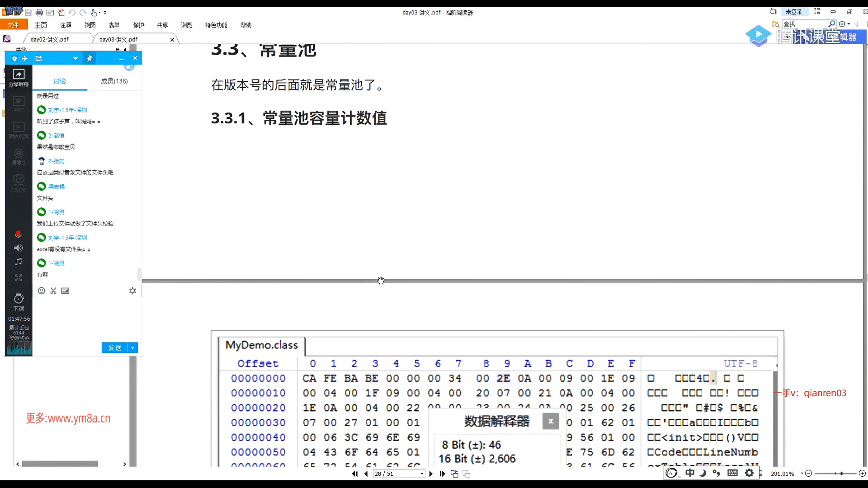
Task: Click the 发送 send button
Action: click(115, 347)
